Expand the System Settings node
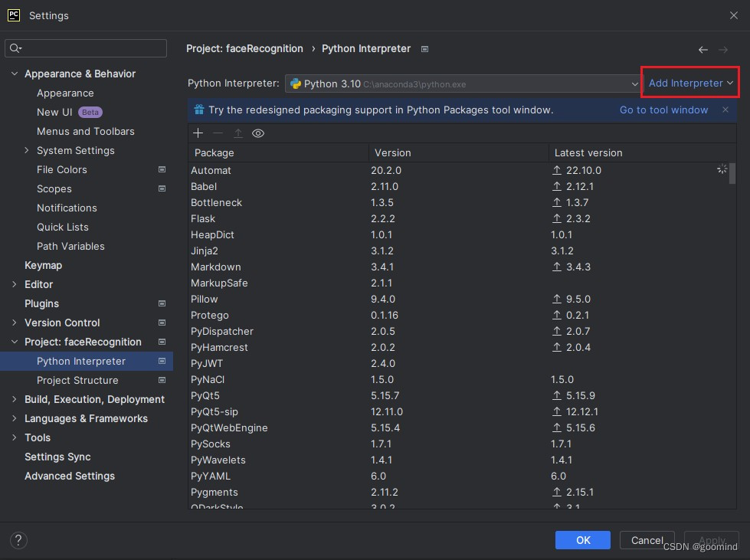The height and width of the screenshot is (560, 750). coord(27,150)
